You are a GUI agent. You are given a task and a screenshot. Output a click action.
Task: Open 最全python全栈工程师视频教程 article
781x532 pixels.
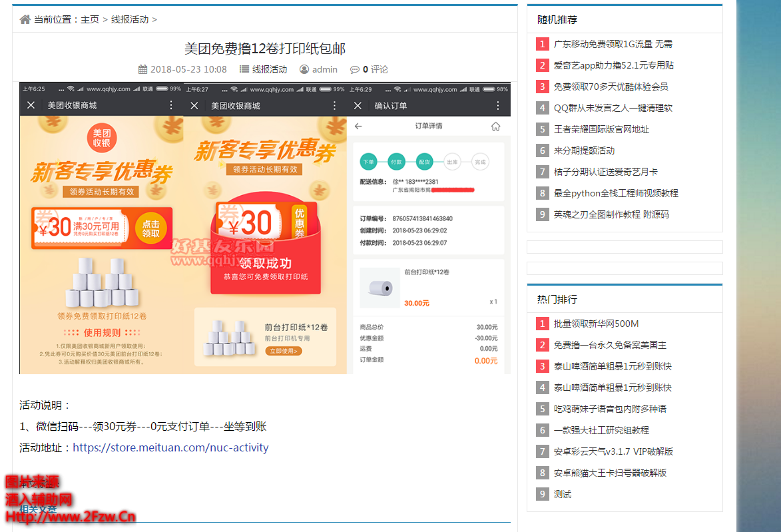[616, 193]
